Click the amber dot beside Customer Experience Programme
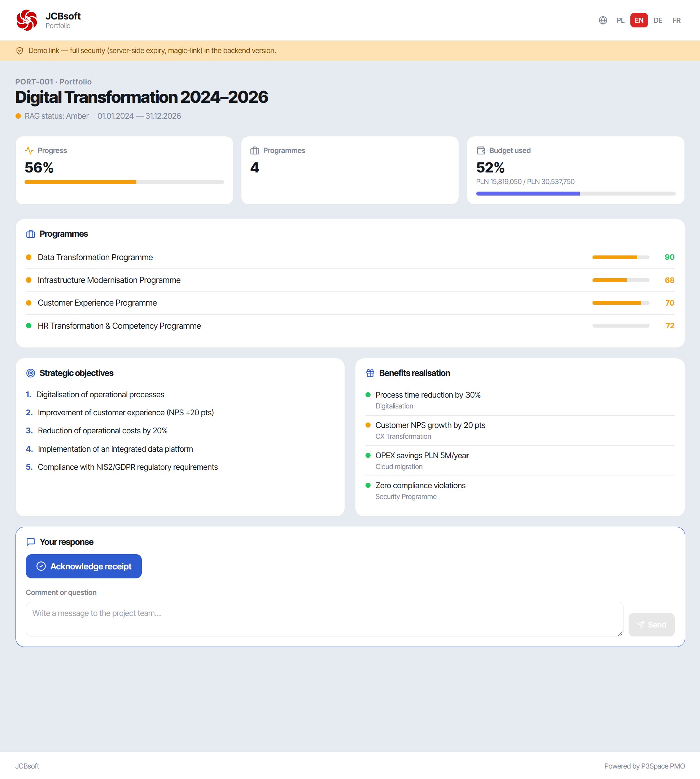Screen dimensions: 700x779 click(29, 303)
